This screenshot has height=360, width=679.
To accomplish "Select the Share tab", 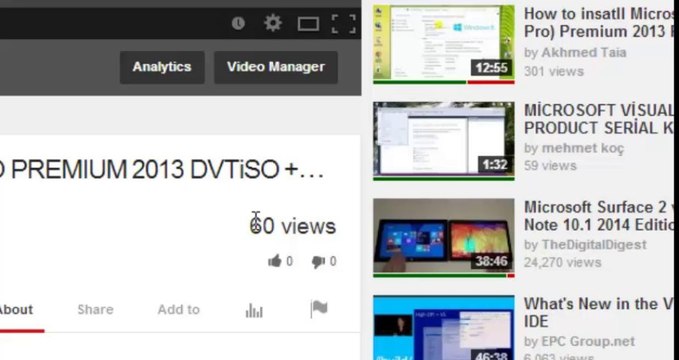I will 95,310.
